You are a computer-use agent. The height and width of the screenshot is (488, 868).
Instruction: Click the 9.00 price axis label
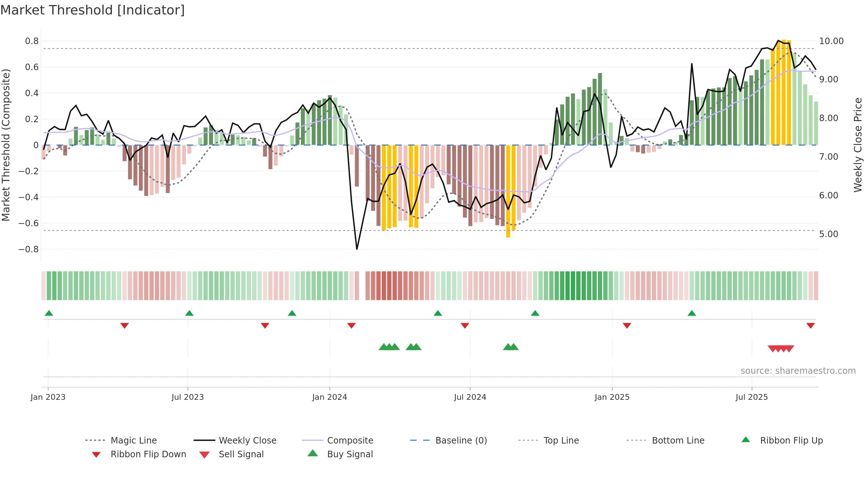829,80
